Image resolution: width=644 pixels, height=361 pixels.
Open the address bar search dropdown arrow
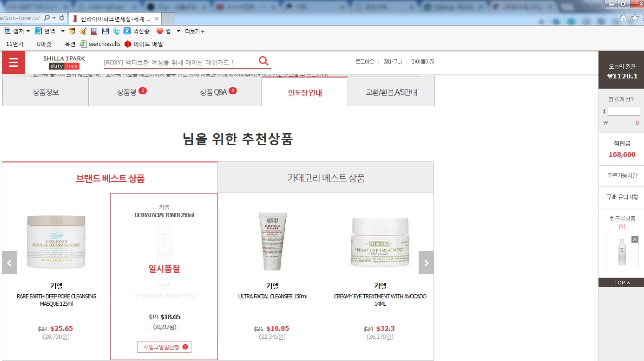[x=54, y=18]
